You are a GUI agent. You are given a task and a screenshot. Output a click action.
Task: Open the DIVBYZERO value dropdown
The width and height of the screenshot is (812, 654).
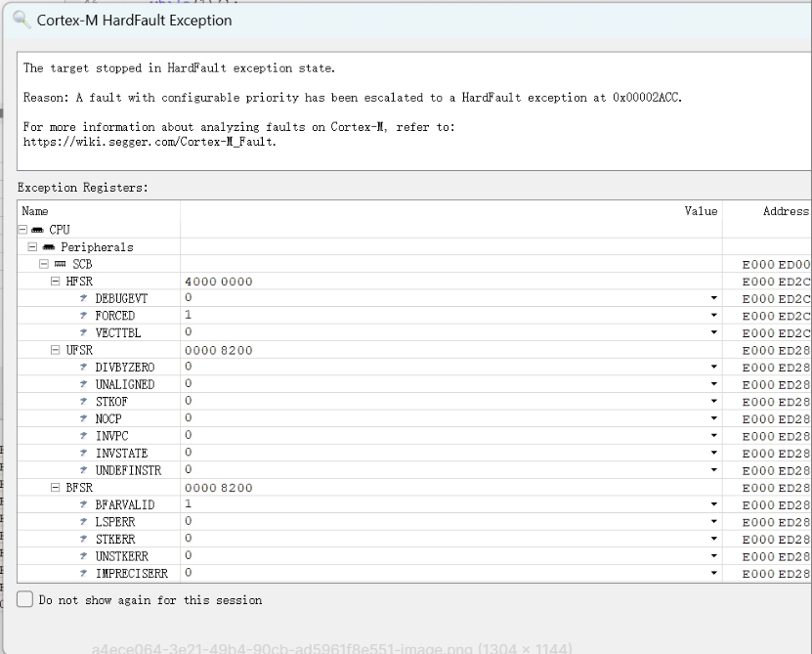click(713, 367)
